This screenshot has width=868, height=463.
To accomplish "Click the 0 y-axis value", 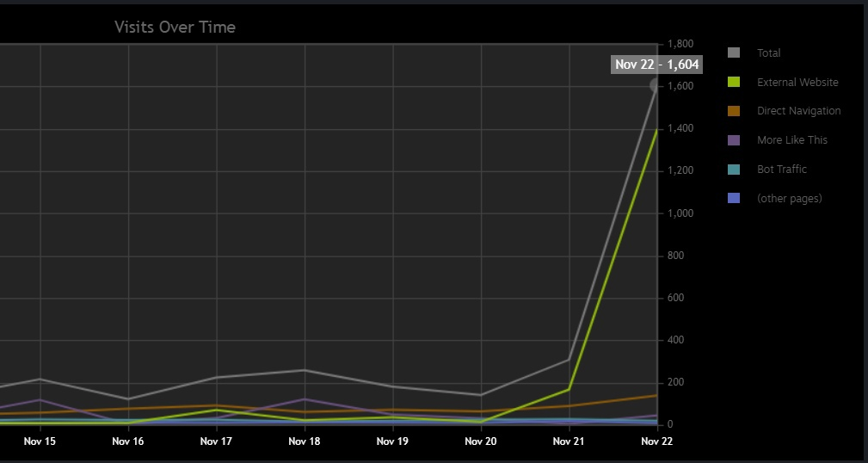I will coord(670,425).
